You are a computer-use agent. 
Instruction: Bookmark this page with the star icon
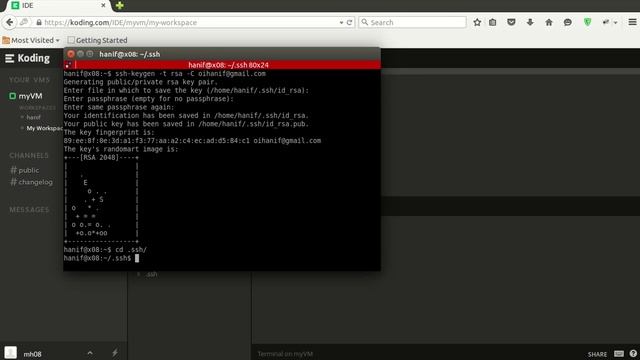[477, 22]
